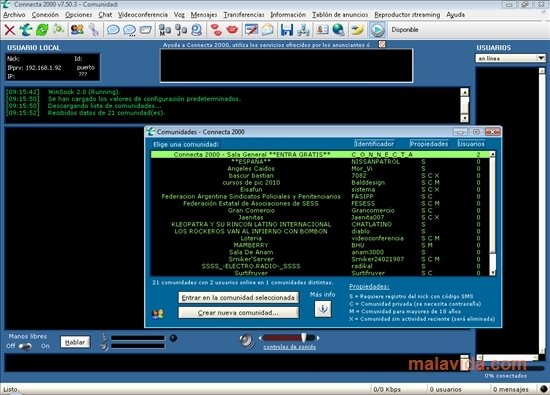Image resolution: width=550 pixels, height=395 pixels.
Task: Click the right arrow of volume slider
Action: 318,338
